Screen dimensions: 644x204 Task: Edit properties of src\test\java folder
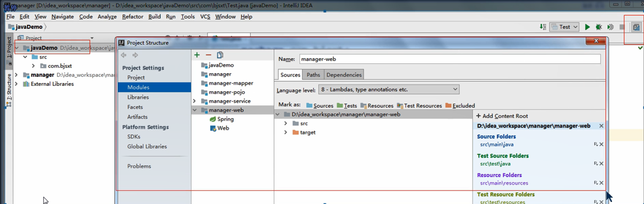click(x=596, y=164)
